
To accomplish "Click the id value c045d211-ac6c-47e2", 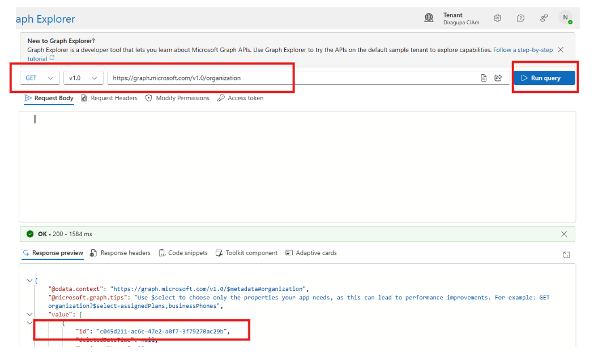I will (162, 331).
